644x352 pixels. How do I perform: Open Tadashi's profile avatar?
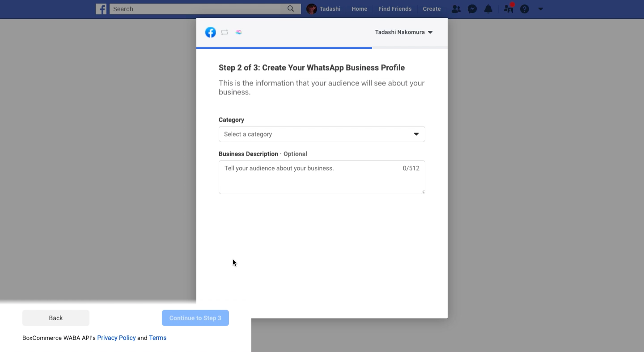(x=312, y=9)
